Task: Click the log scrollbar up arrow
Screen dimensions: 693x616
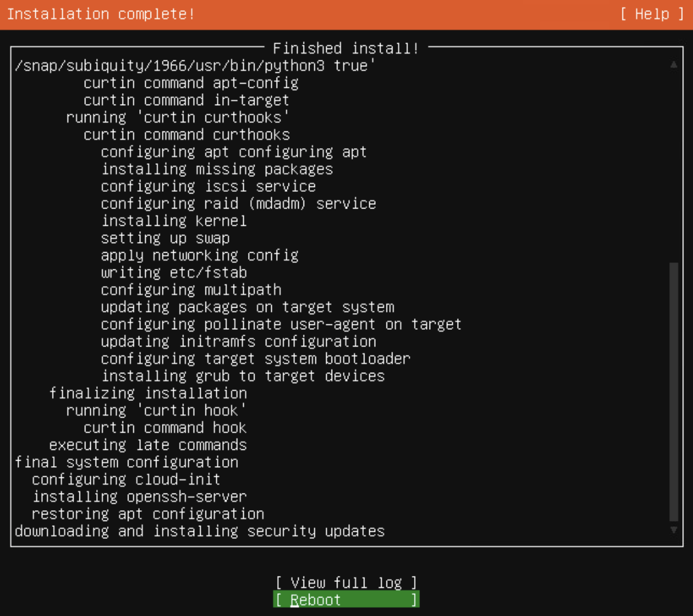Action: (x=673, y=65)
